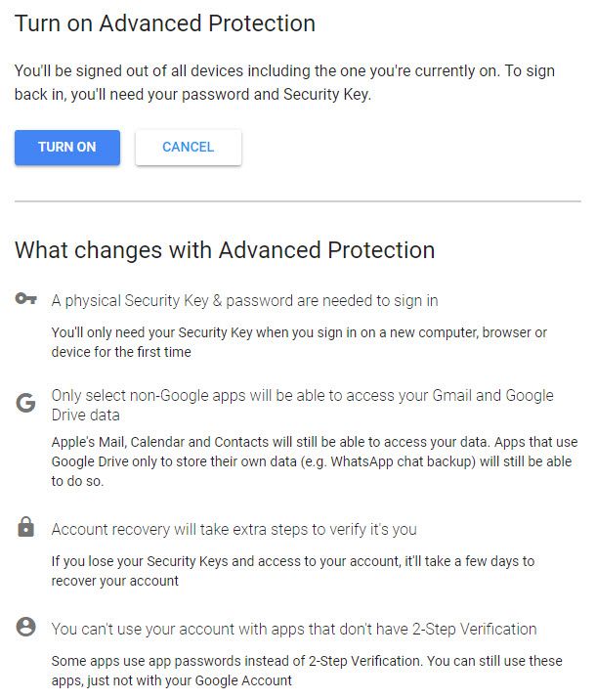Click 'Only select non-Google apps' heading text
The image size is (596, 700).
coord(303,405)
